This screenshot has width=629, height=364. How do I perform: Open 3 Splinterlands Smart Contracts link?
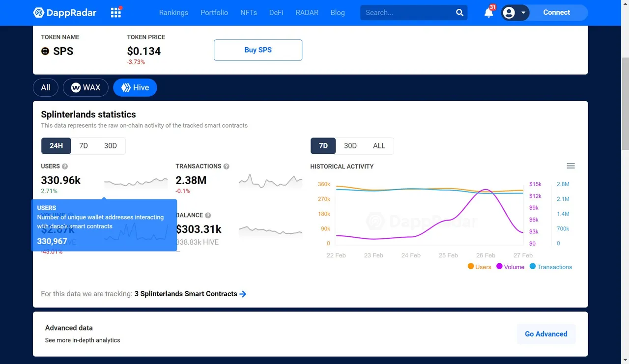pos(186,294)
